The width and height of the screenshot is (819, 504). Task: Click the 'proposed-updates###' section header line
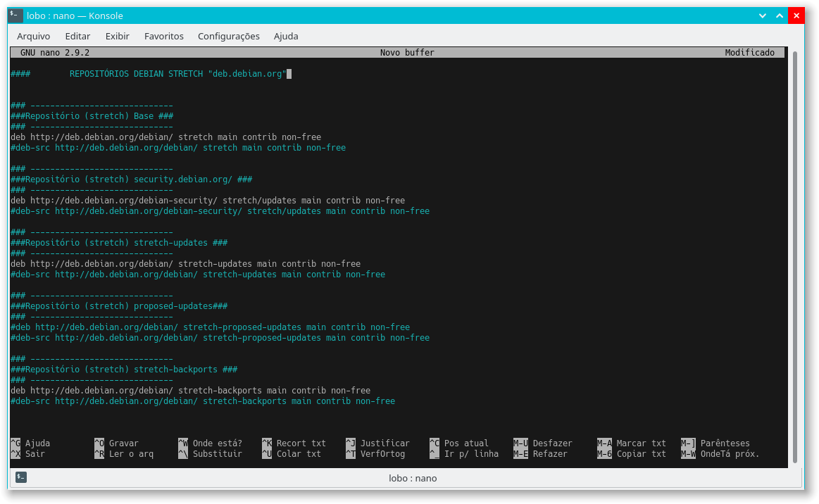coord(119,306)
